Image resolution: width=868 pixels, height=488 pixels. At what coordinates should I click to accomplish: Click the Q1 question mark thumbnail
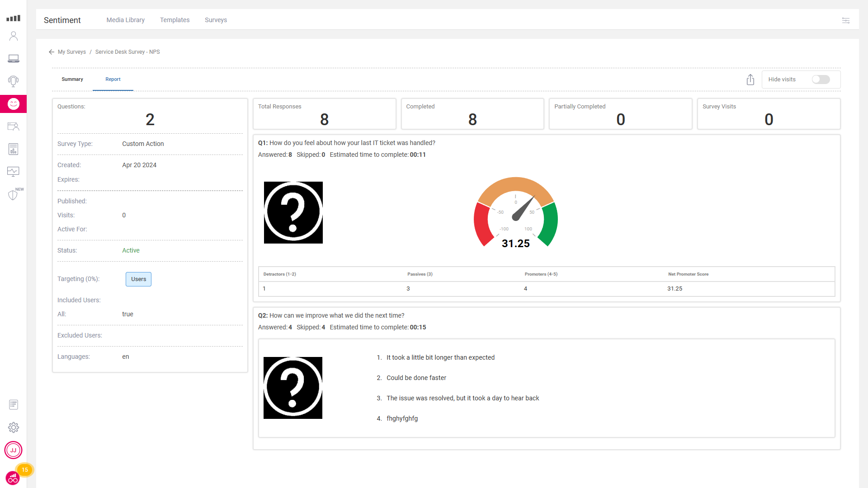tap(293, 212)
